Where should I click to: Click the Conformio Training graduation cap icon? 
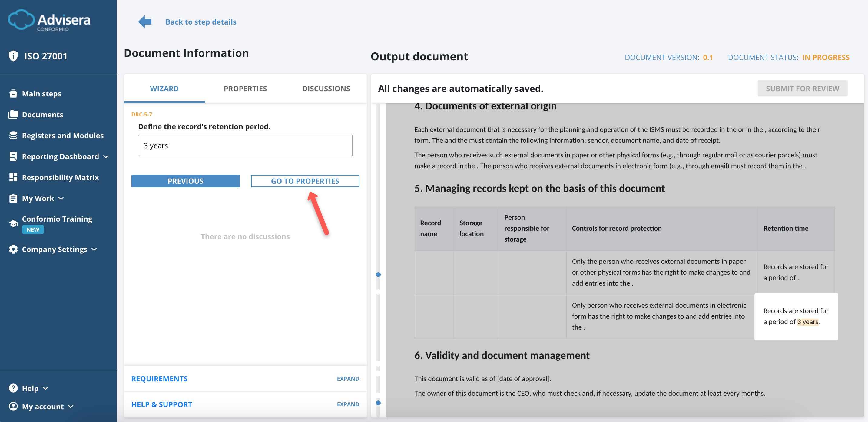[13, 224]
